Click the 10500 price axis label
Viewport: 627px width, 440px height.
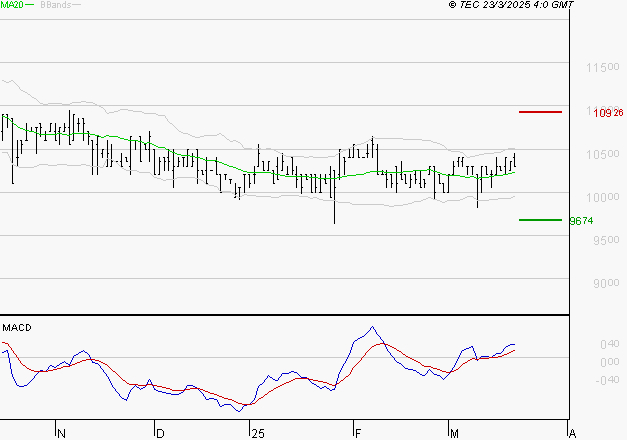(x=603, y=154)
